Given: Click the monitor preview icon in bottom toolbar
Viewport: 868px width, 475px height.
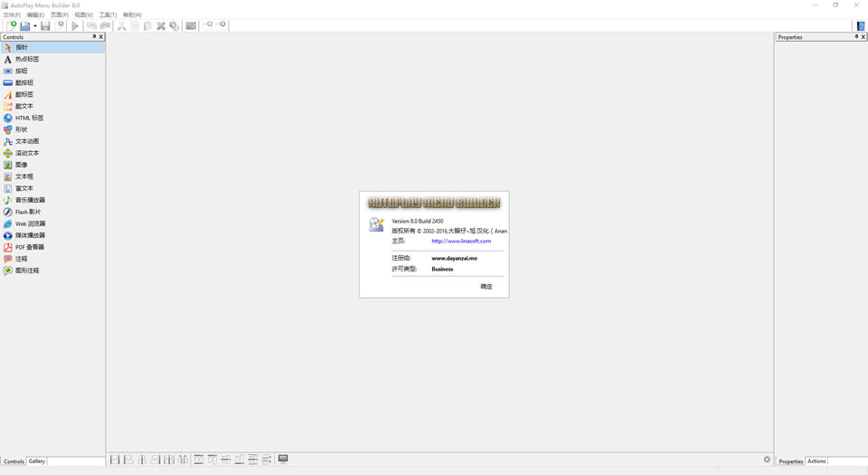Looking at the screenshot, I should coord(283,459).
